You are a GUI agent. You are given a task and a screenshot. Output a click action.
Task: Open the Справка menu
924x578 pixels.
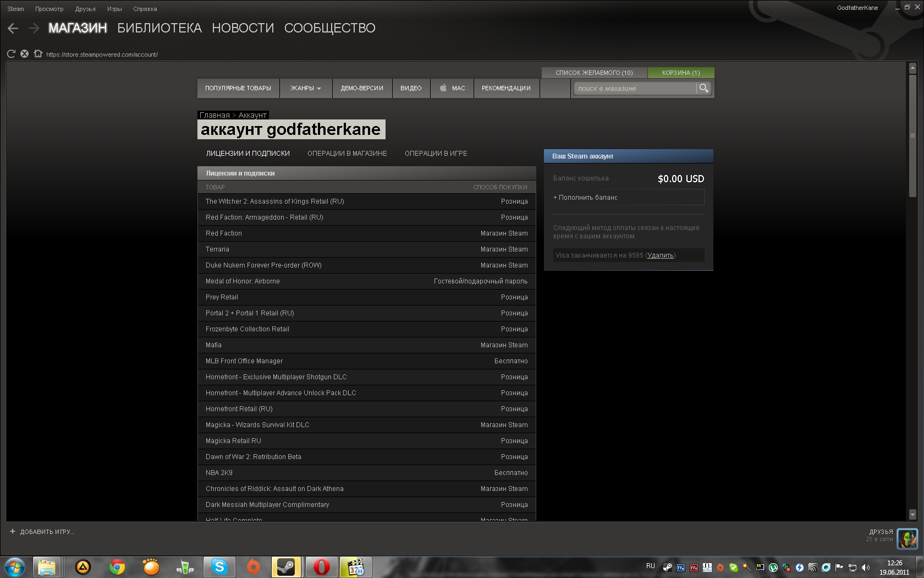[x=145, y=9]
